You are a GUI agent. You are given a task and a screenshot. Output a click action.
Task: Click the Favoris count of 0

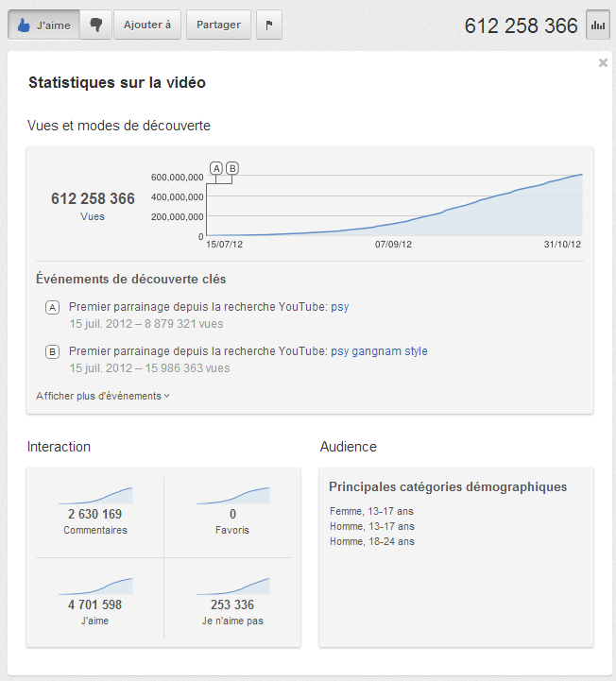(232, 514)
